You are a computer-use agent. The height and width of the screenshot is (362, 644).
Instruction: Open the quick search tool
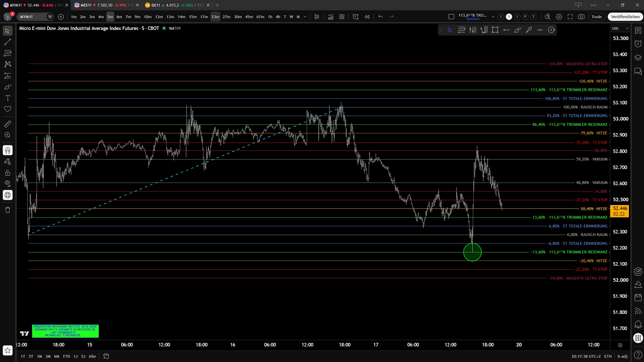pos(548,17)
